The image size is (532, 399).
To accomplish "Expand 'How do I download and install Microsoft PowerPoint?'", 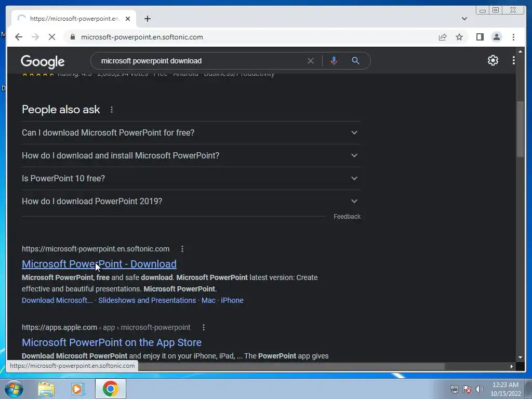I will click(191, 155).
